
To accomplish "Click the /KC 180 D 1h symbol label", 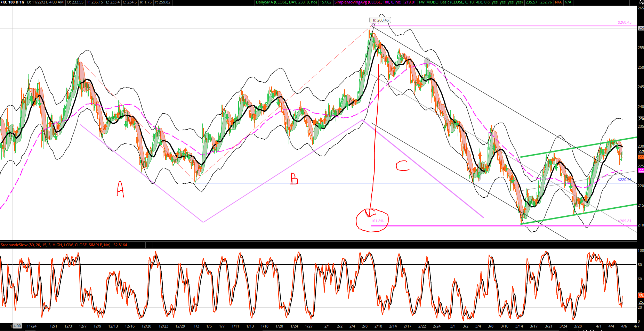I will coord(13,2).
